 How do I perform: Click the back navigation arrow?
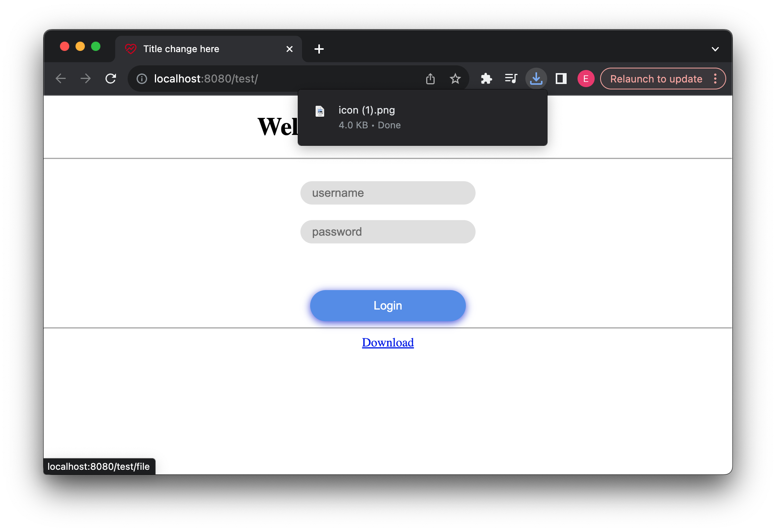click(x=61, y=78)
